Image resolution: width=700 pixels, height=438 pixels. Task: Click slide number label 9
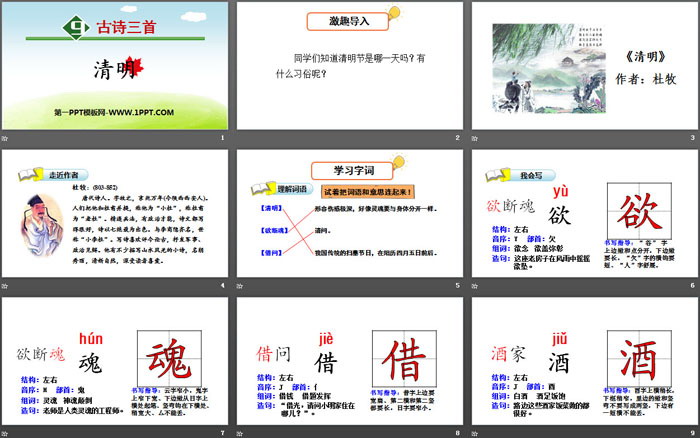click(x=692, y=433)
